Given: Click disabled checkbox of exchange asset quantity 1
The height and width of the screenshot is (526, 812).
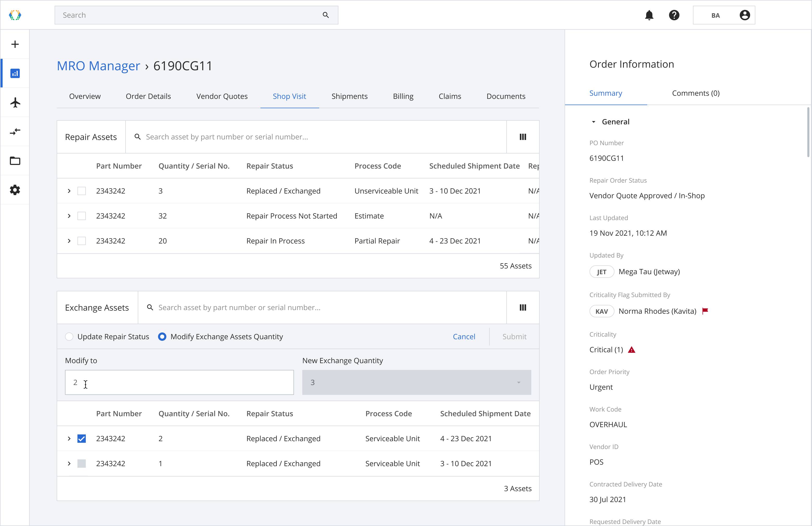Looking at the screenshot, I should 82,464.
